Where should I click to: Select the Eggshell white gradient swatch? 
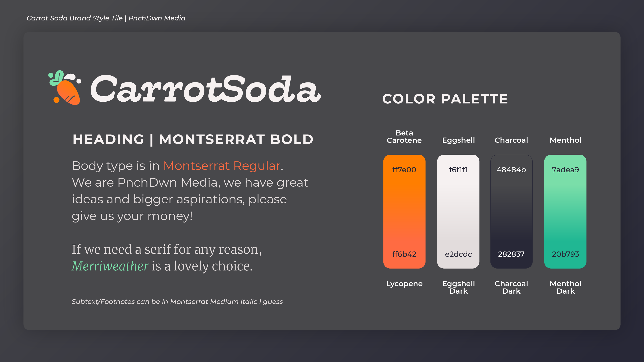pos(458,211)
